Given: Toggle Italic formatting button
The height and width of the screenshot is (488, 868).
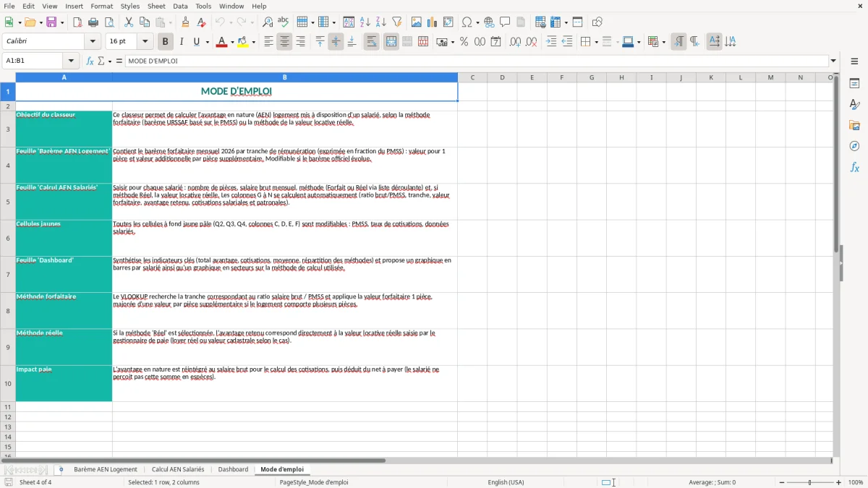Looking at the screenshot, I should [181, 42].
